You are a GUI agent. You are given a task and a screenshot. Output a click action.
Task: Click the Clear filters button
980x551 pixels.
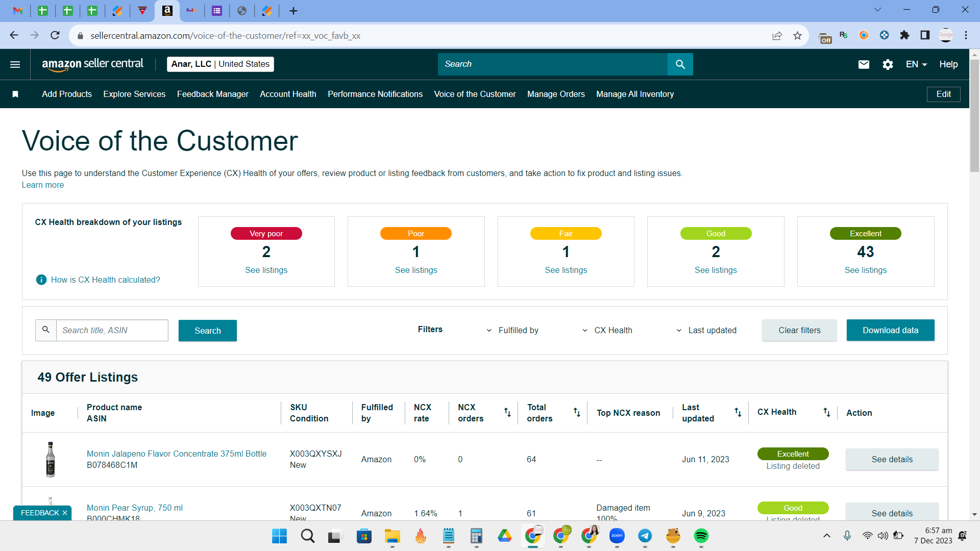799,331
